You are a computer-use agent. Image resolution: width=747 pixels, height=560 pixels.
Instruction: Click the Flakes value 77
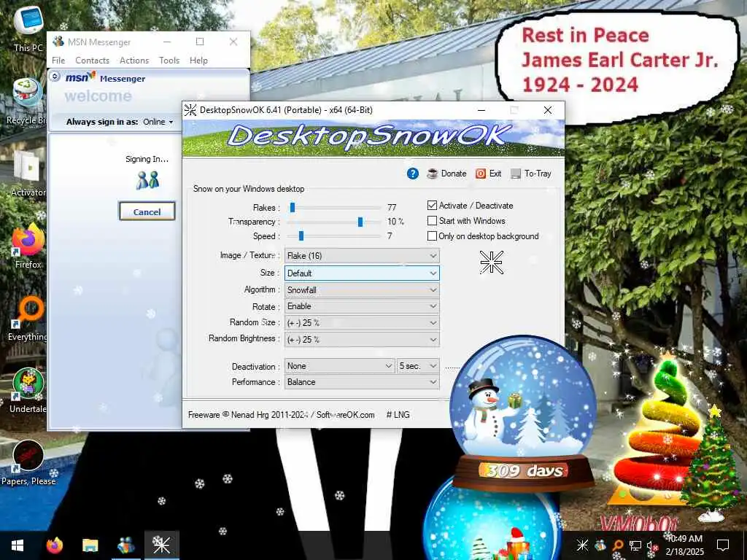coord(392,208)
